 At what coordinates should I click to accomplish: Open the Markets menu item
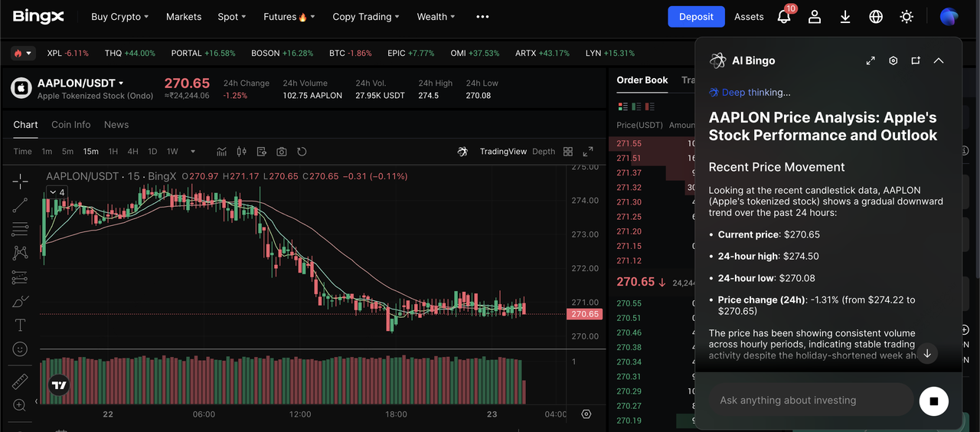(x=184, y=17)
